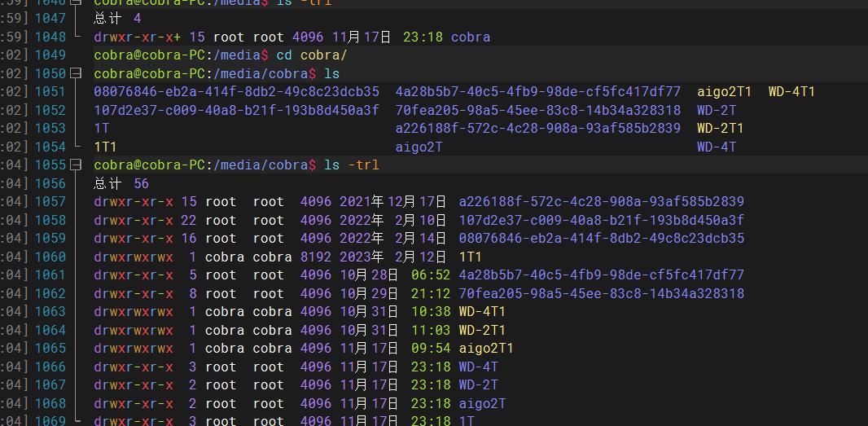
Task: Click 'aigo2T1' on line 1051
Action: point(724,92)
